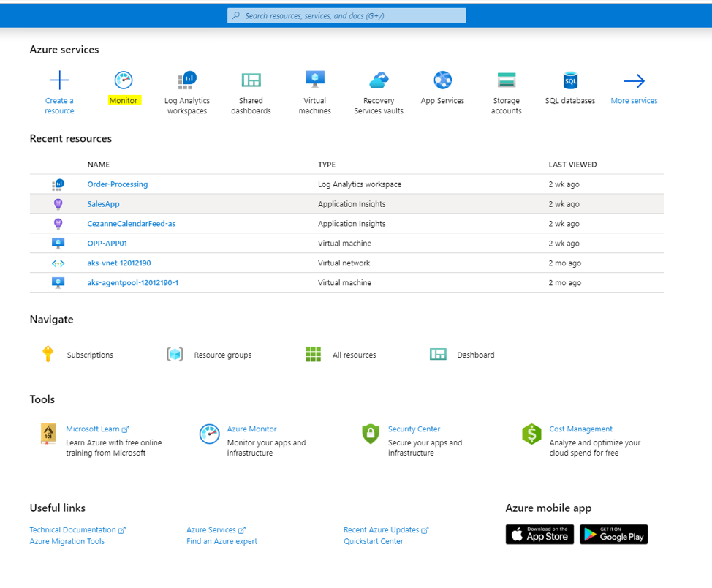Open the Quickstart Center link
The image size is (712, 588).
pyautogui.click(x=373, y=541)
